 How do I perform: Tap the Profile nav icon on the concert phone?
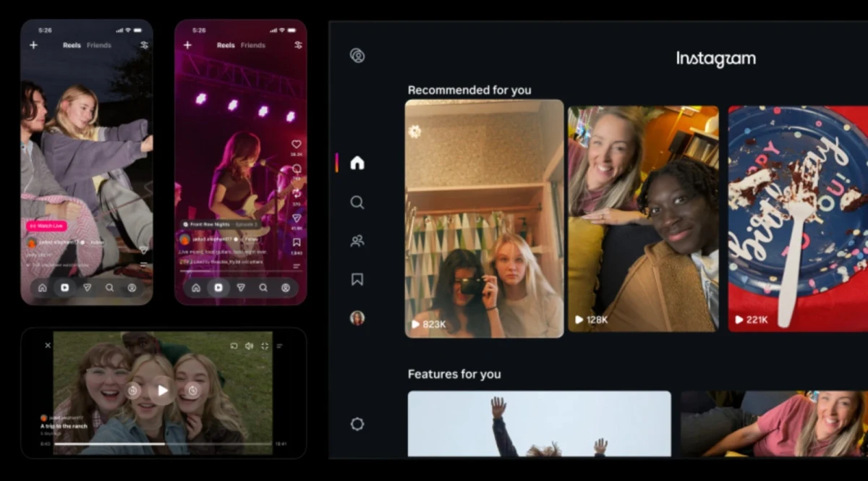tap(286, 287)
